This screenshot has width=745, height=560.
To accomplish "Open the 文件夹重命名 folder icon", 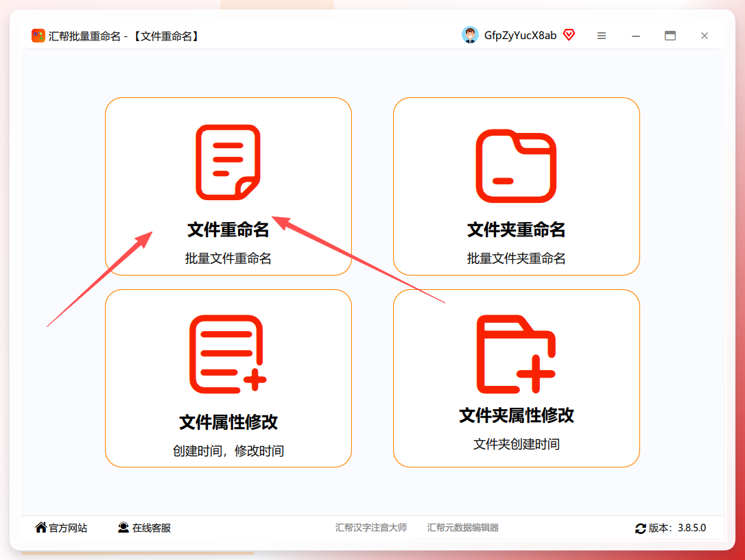I will click(516, 166).
